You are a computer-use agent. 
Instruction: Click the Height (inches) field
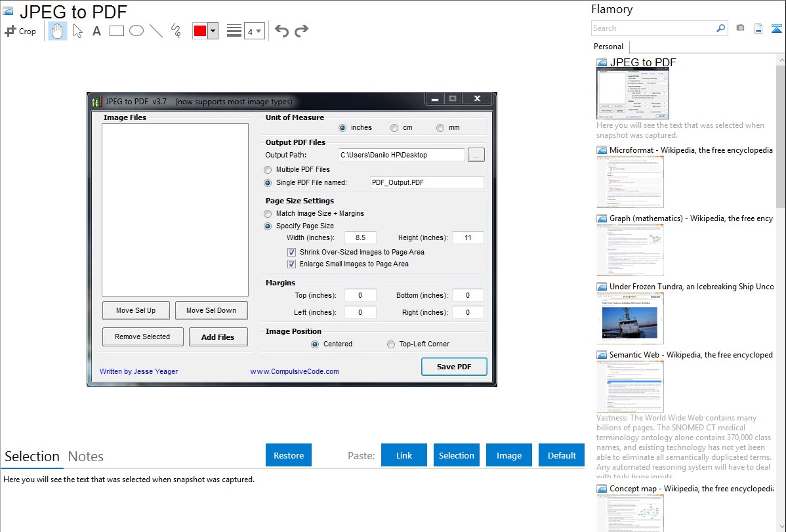click(468, 237)
